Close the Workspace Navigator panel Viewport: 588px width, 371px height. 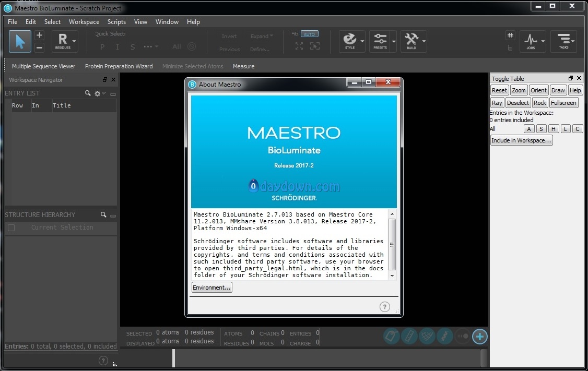(x=113, y=79)
